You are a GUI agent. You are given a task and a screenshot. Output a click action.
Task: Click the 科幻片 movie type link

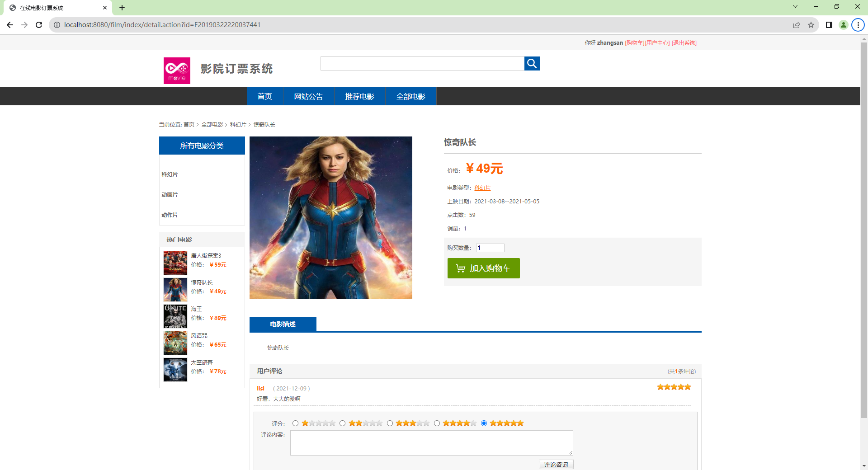coord(482,188)
